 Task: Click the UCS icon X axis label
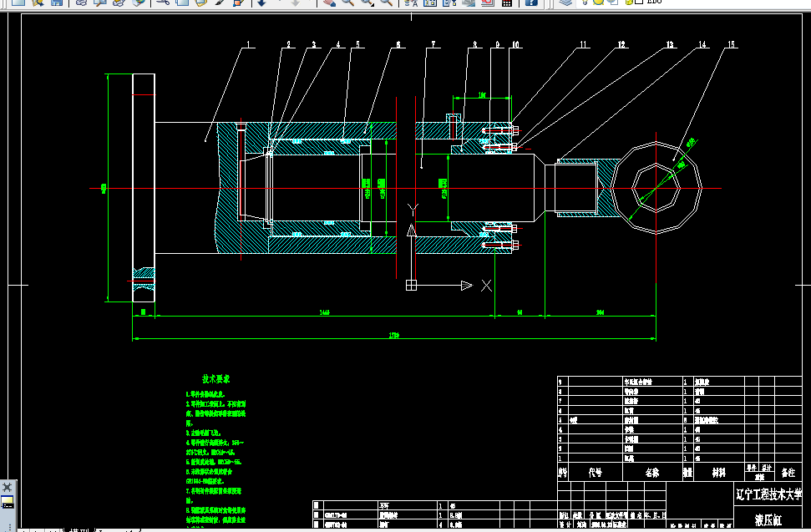tap(486, 286)
